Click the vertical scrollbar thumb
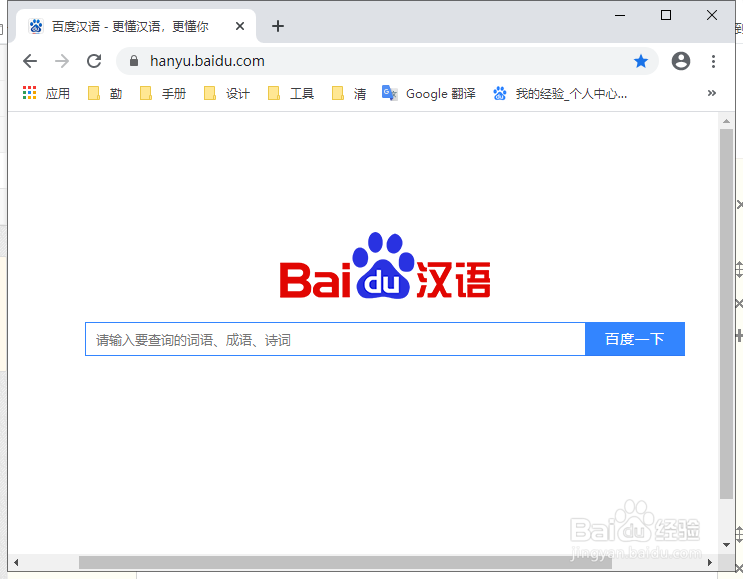Screen dimensions: 743x579 click(x=726, y=314)
